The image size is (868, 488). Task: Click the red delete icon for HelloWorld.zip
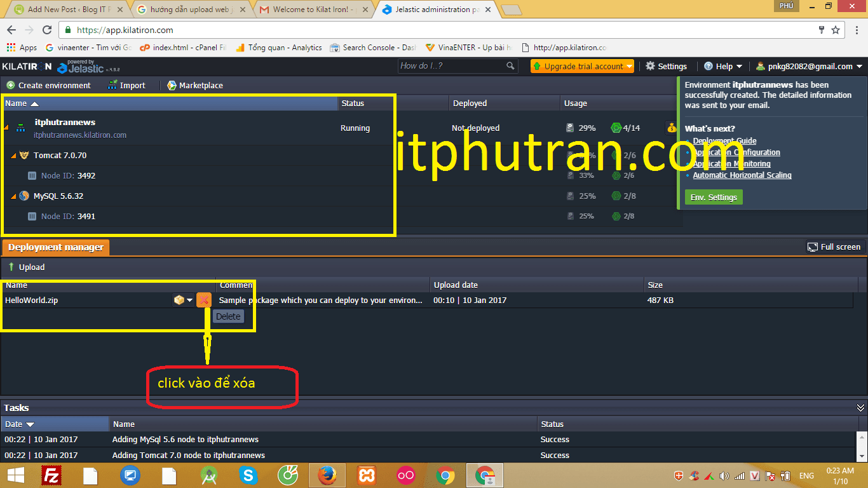pyautogui.click(x=204, y=300)
